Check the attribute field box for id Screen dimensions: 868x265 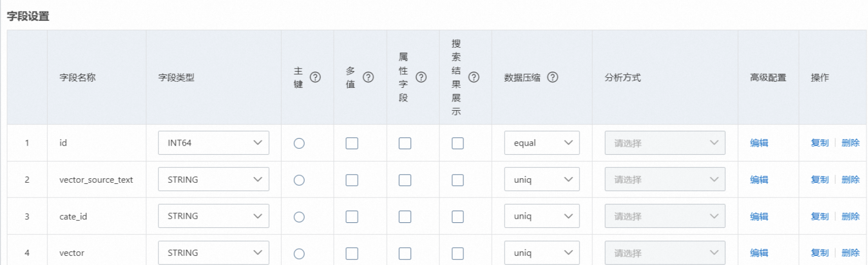click(x=405, y=144)
